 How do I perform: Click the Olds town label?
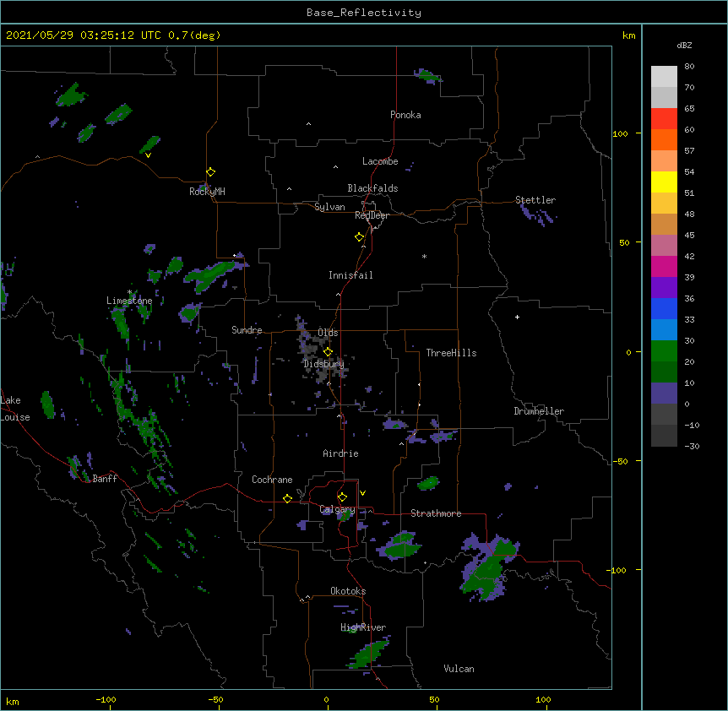click(x=328, y=333)
